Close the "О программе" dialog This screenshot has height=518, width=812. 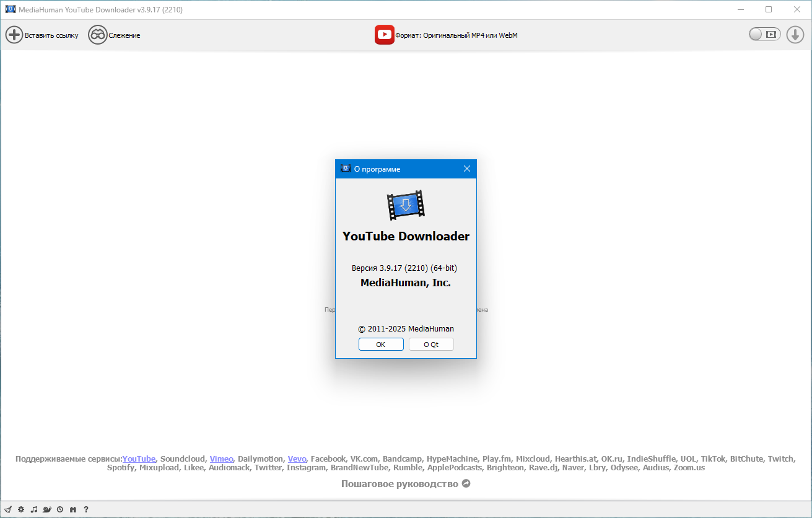pos(467,169)
